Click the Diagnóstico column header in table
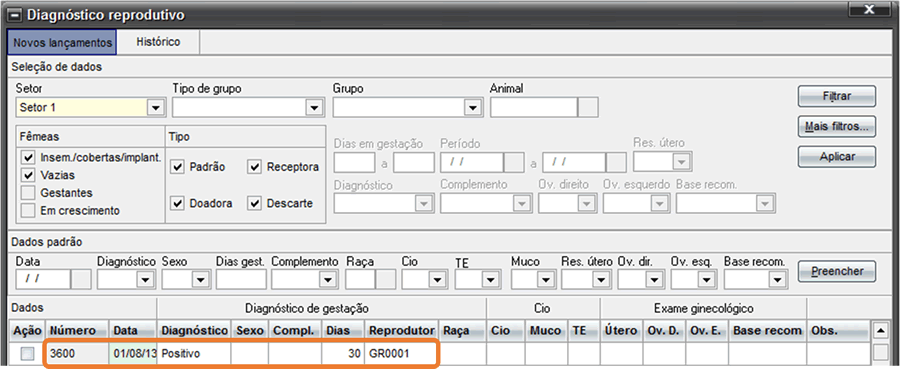The image size is (900, 369). [x=194, y=331]
